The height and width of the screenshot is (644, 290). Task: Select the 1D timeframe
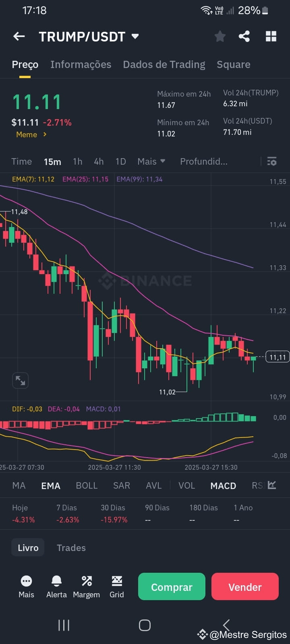click(x=120, y=161)
